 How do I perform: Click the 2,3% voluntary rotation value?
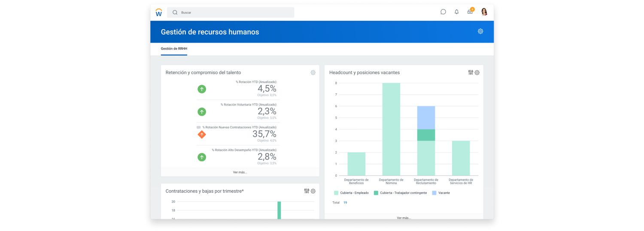pos(267,111)
